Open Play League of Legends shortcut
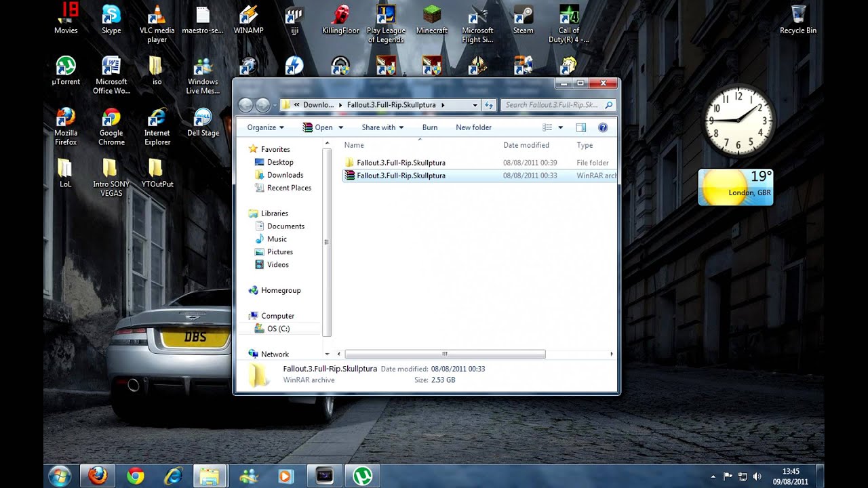 click(x=386, y=23)
